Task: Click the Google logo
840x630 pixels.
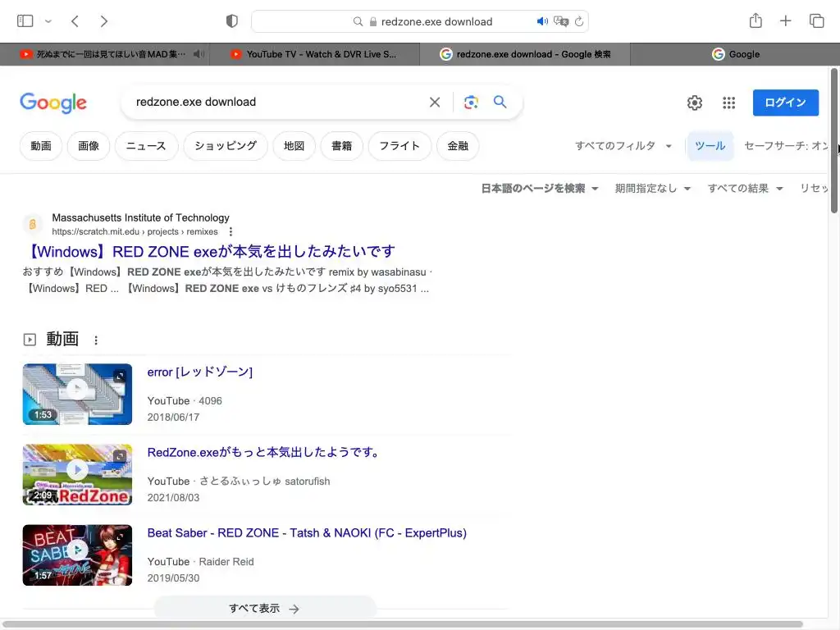Action: coord(53,103)
